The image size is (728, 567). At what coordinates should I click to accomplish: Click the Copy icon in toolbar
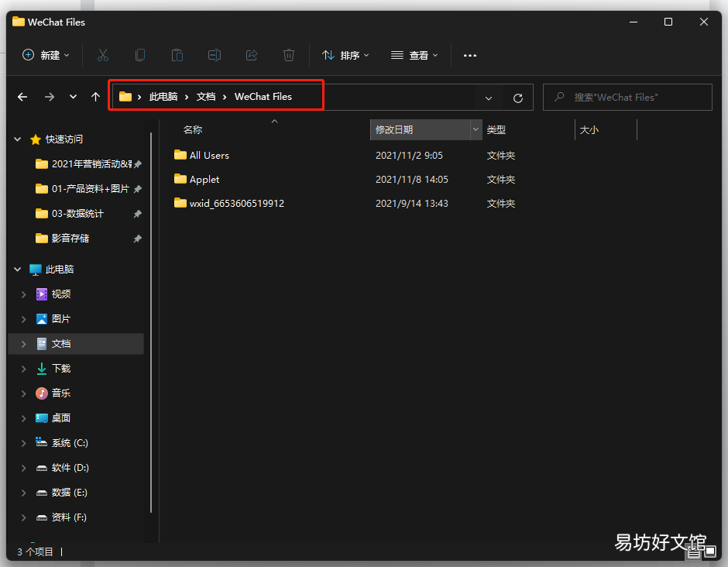139,55
